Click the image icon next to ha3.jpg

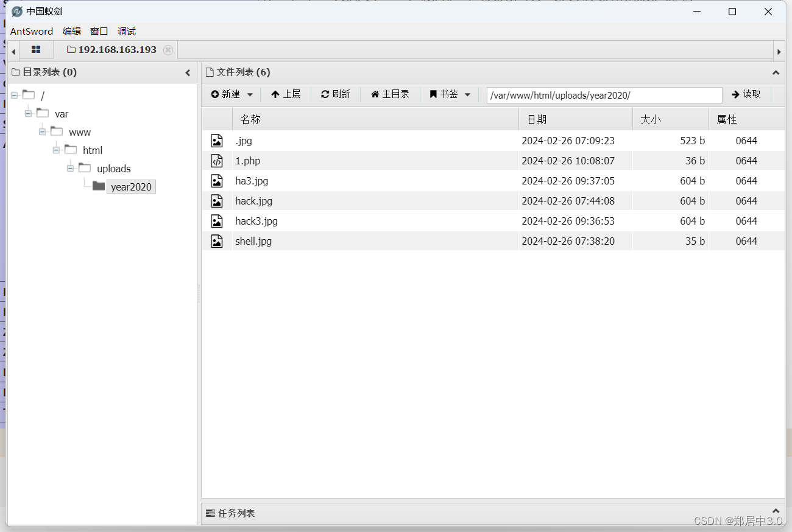217,181
